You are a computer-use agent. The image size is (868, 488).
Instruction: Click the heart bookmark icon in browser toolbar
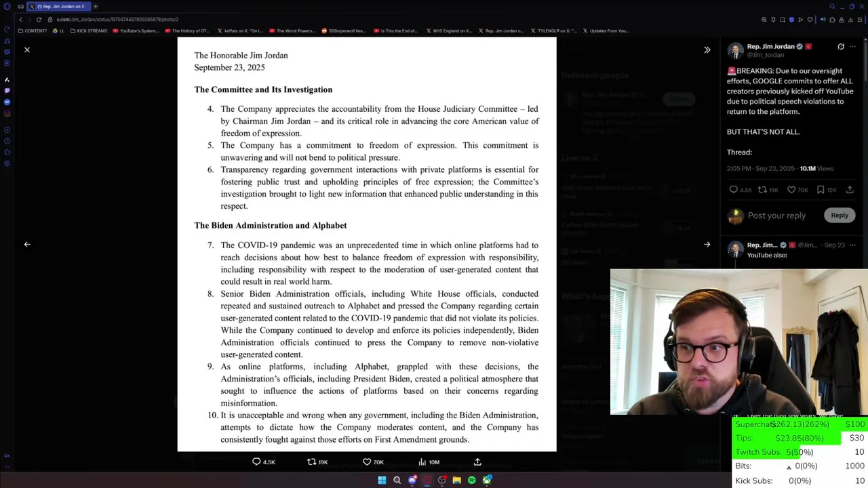(810, 20)
